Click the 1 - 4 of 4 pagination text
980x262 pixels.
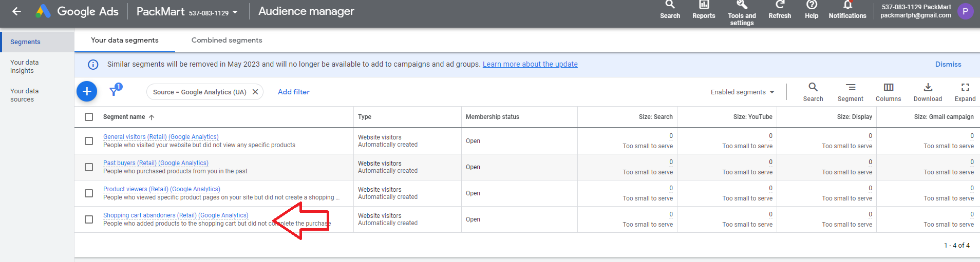(957, 246)
